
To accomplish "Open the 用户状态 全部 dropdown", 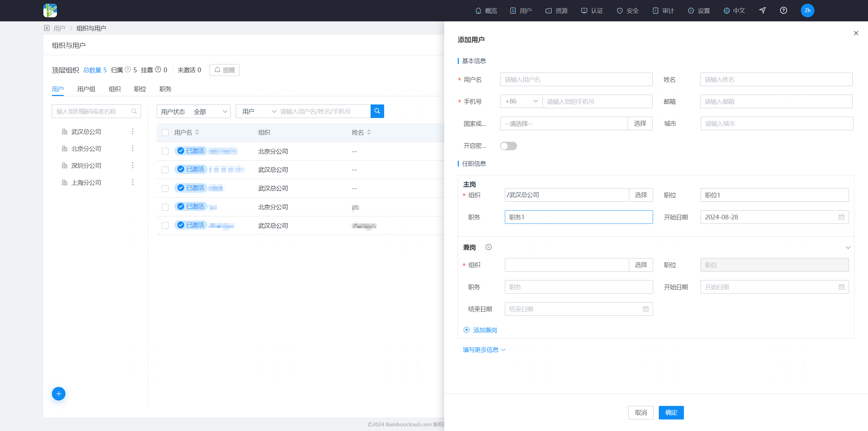I will tap(194, 112).
